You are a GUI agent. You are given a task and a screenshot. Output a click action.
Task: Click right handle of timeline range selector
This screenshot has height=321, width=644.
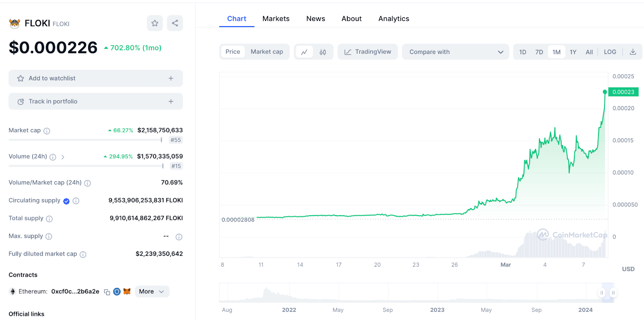tap(613, 293)
